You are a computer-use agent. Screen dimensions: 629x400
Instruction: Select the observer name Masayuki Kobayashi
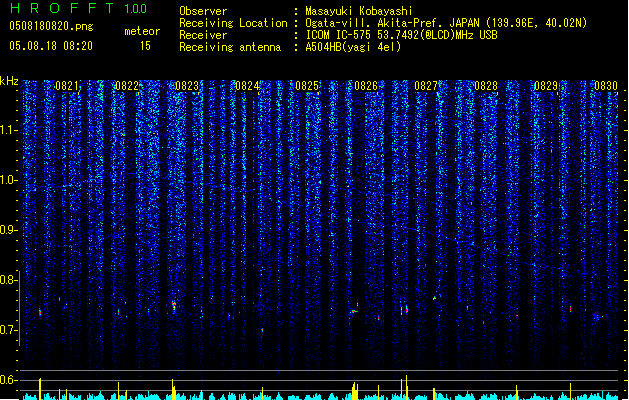359,11
